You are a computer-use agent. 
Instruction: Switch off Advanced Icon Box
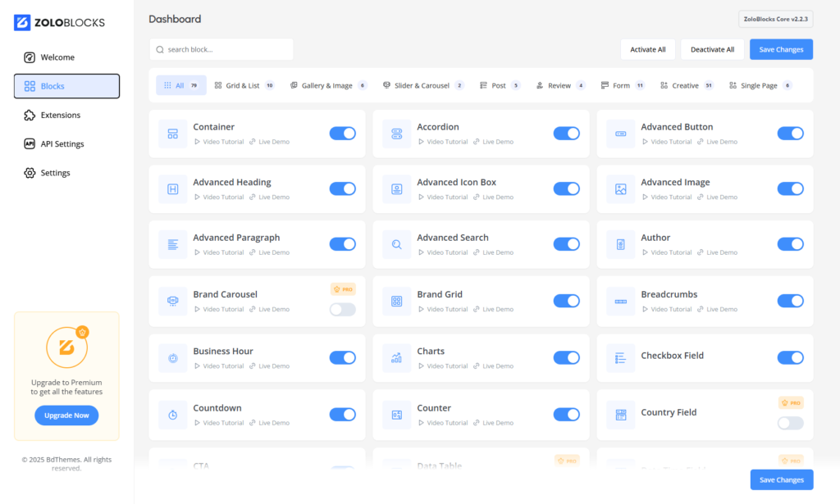tap(566, 188)
